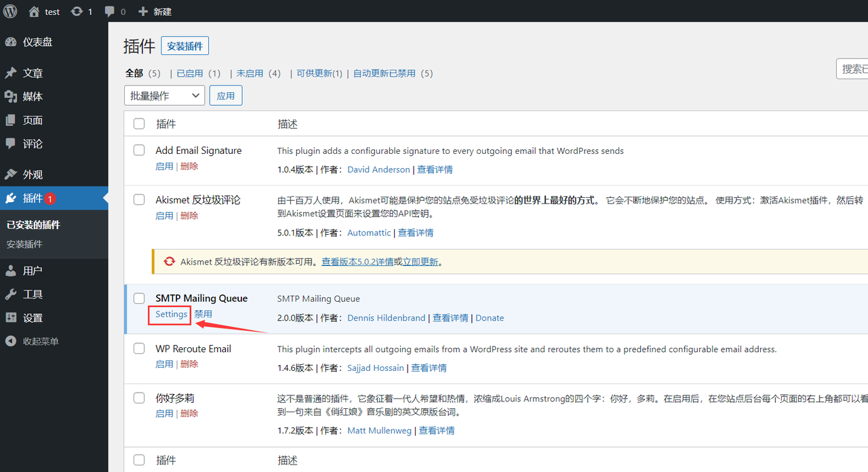Viewport: 868px width, 472px height.
Task: Open the 媒体 media library in sidebar
Action: pyautogui.click(x=33, y=96)
